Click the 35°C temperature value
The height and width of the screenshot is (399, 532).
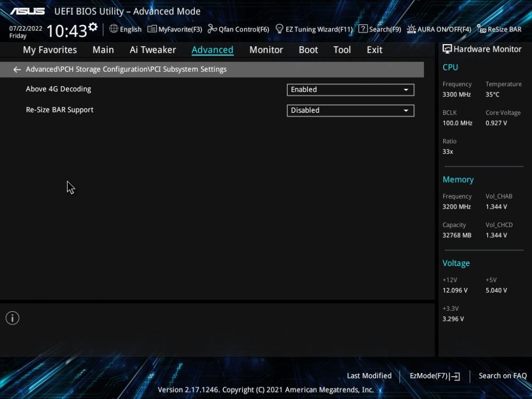coord(492,95)
